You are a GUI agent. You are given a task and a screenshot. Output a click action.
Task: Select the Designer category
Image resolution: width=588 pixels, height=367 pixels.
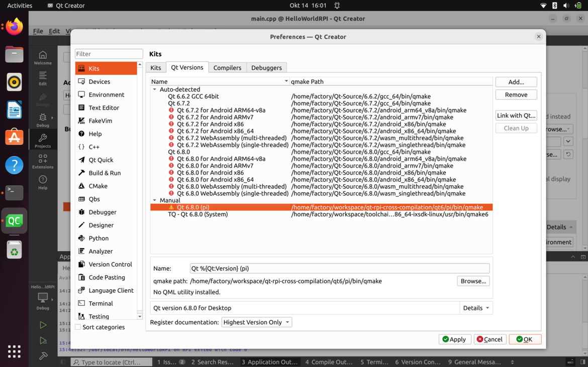106,225
